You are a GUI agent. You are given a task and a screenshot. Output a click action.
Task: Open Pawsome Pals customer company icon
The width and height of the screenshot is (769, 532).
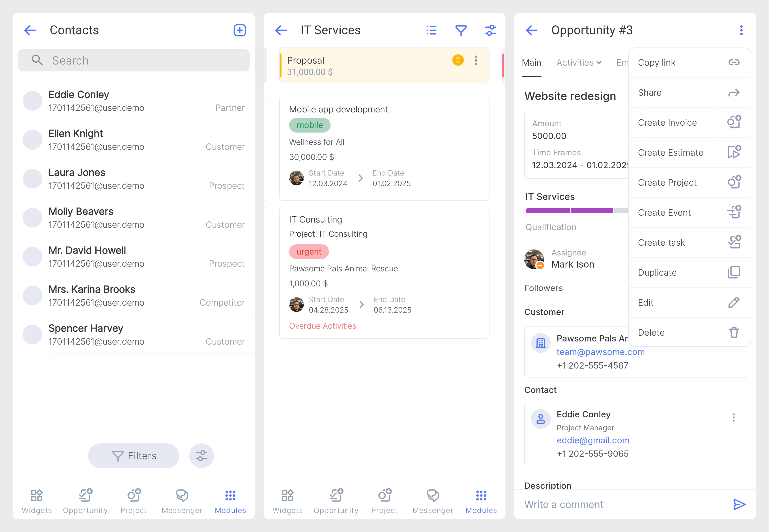(x=540, y=343)
